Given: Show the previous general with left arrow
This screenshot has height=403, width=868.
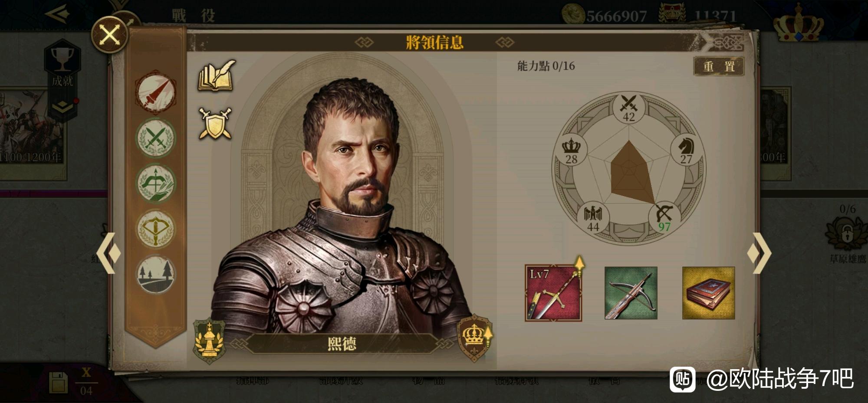Looking at the screenshot, I should pyautogui.click(x=108, y=253).
